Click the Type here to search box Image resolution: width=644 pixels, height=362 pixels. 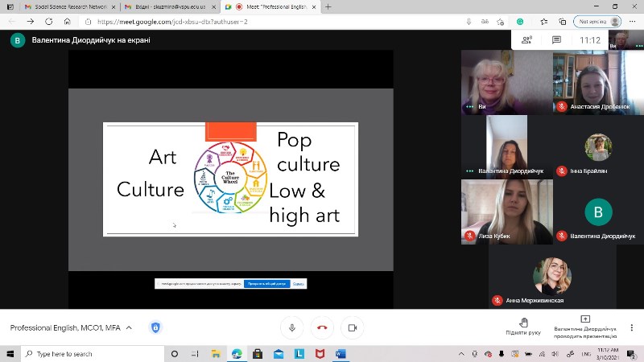pos(93,354)
